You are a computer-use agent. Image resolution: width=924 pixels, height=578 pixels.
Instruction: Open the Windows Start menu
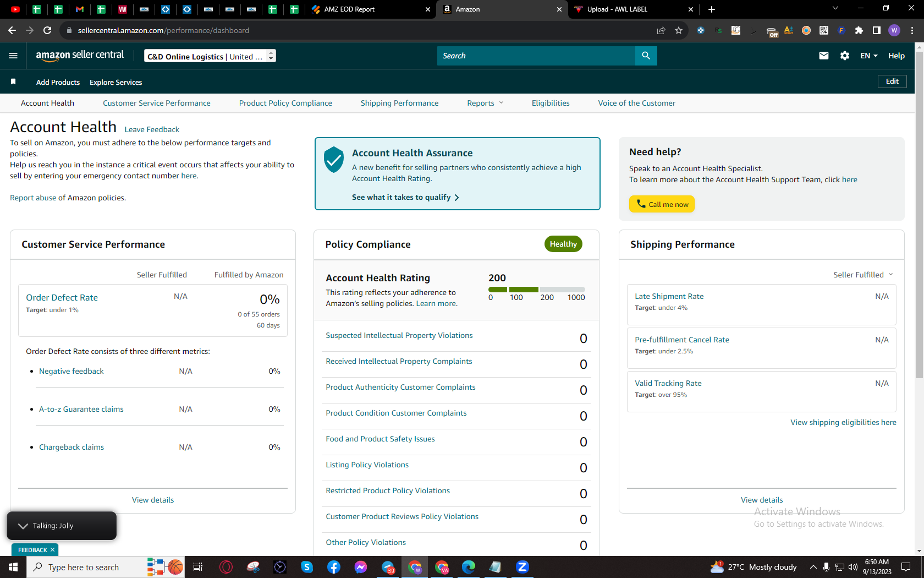coord(13,567)
